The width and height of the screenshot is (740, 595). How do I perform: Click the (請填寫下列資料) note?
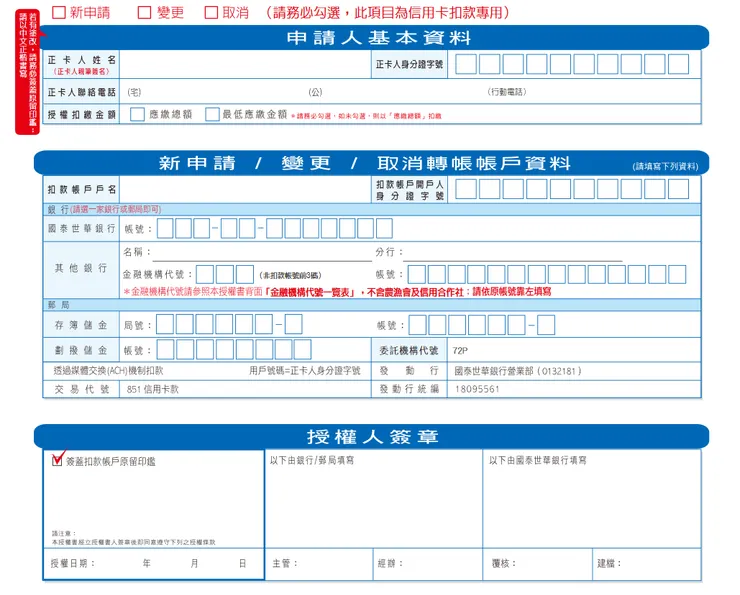coord(665,166)
